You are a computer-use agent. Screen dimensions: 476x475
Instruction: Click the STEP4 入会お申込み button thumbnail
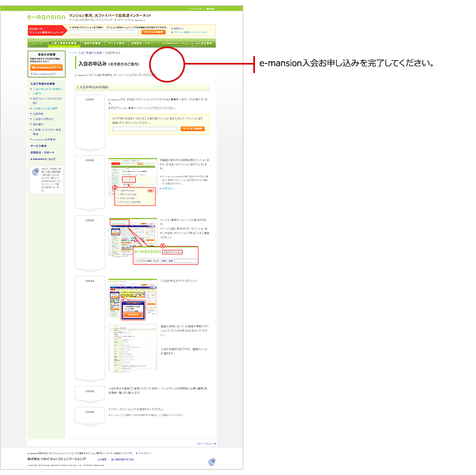pyautogui.click(x=133, y=299)
